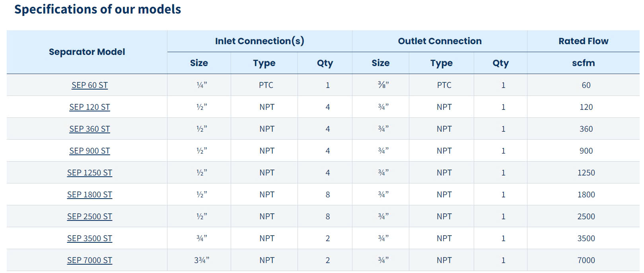
Task: Click the inlet PTC type cell for SEP 60 ST
Action: pos(266,85)
